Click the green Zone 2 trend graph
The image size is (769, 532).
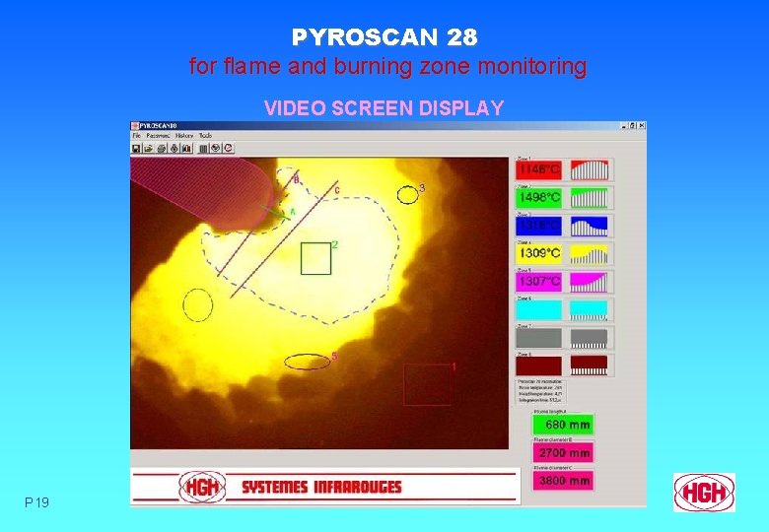point(589,198)
